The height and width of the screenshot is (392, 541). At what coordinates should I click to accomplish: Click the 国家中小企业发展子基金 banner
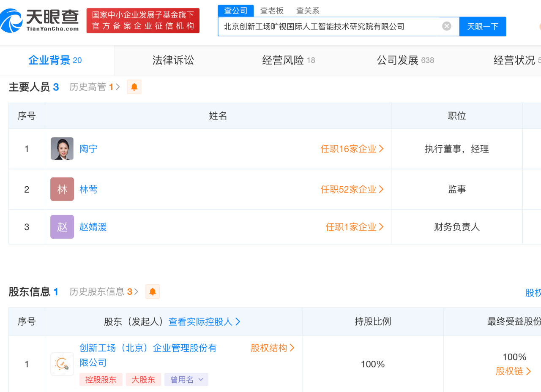tap(143, 21)
